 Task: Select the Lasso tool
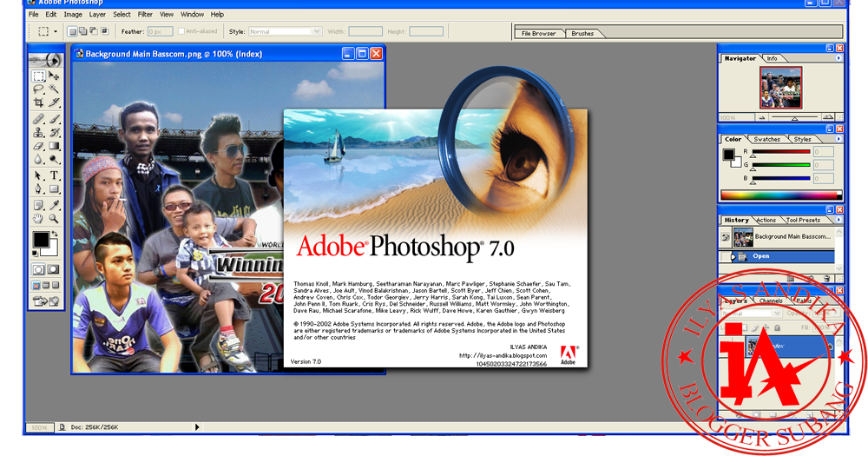(39, 89)
